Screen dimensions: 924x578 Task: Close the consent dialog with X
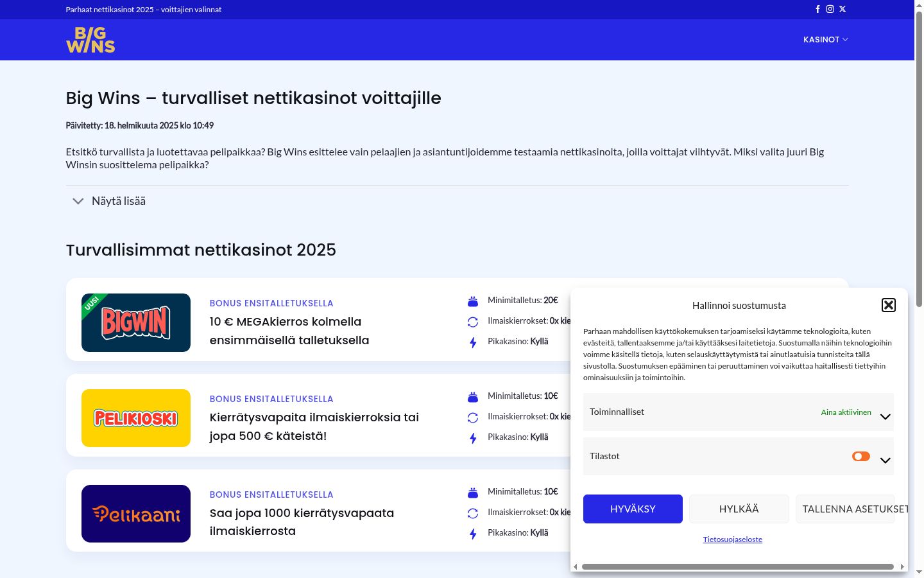(x=889, y=305)
